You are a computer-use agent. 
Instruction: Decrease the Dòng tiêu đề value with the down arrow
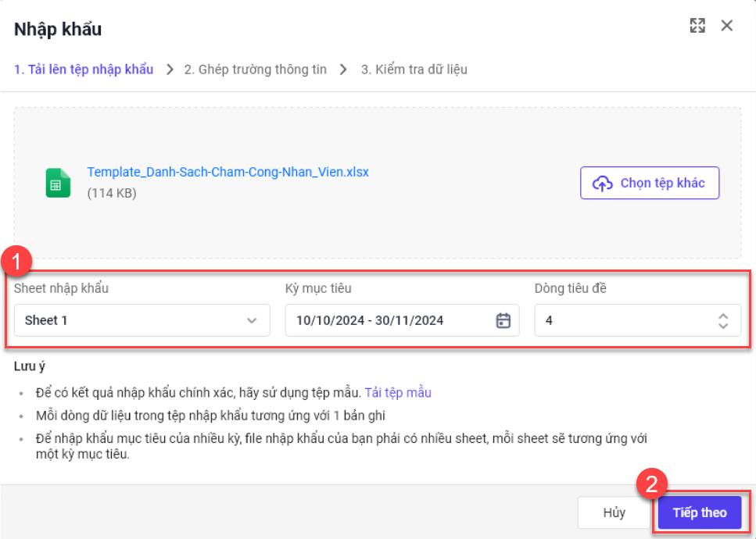[x=722, y=326]
